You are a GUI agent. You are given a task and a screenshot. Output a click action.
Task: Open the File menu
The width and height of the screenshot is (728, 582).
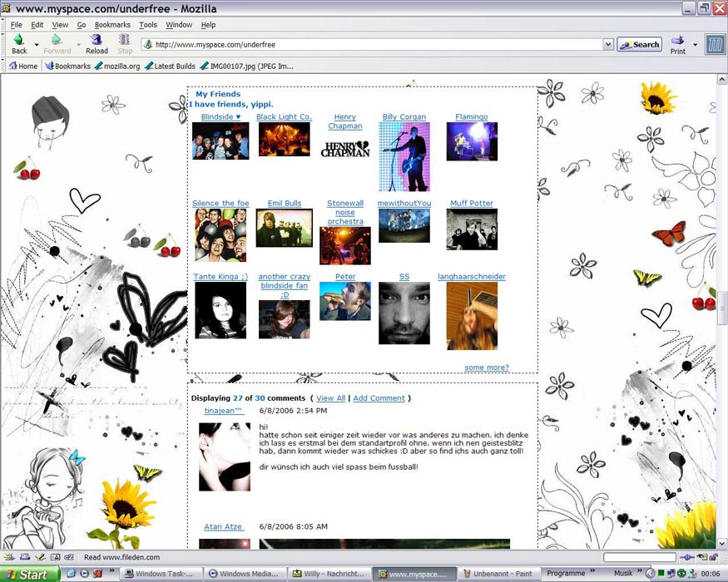coord(17,25)
